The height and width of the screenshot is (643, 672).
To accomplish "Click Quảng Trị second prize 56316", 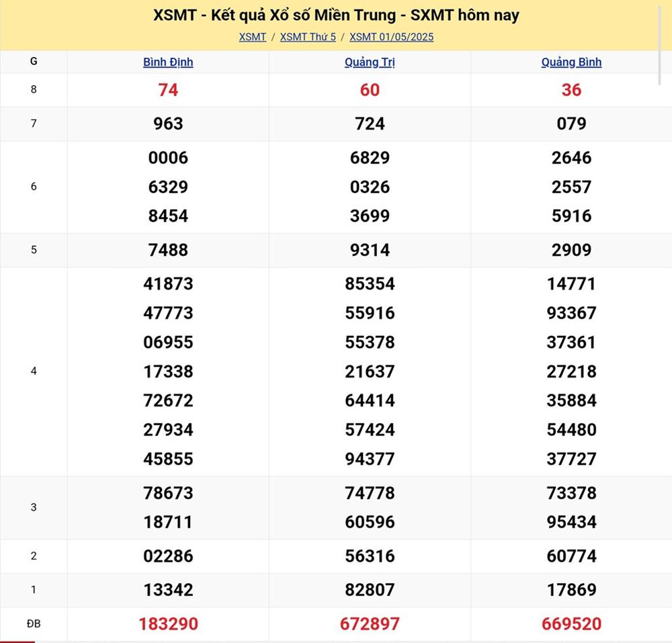I will pos(370,556).
